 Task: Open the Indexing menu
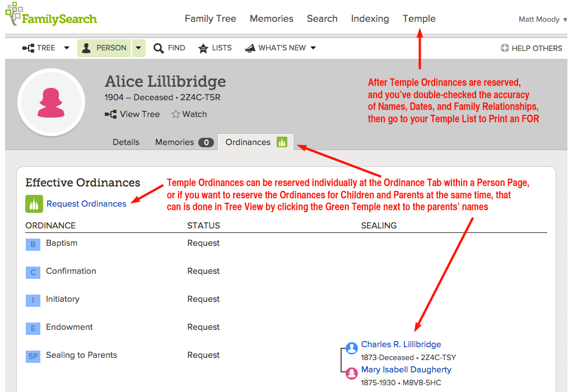(370, 18)
